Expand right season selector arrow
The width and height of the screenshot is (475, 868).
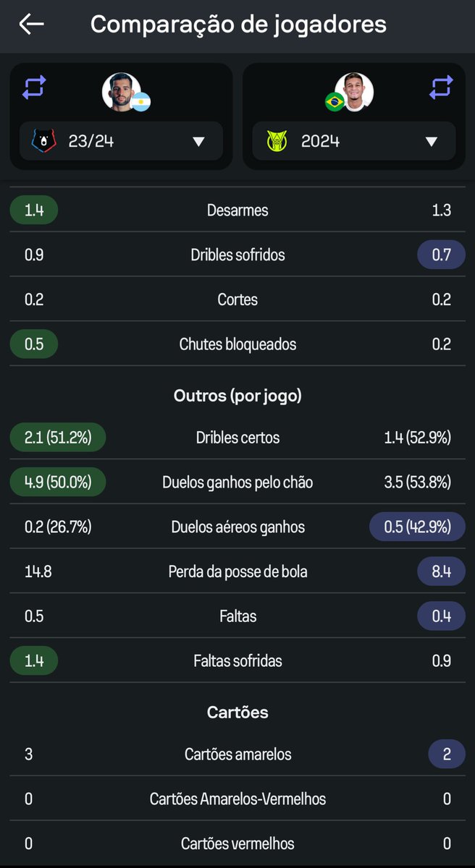432,142
